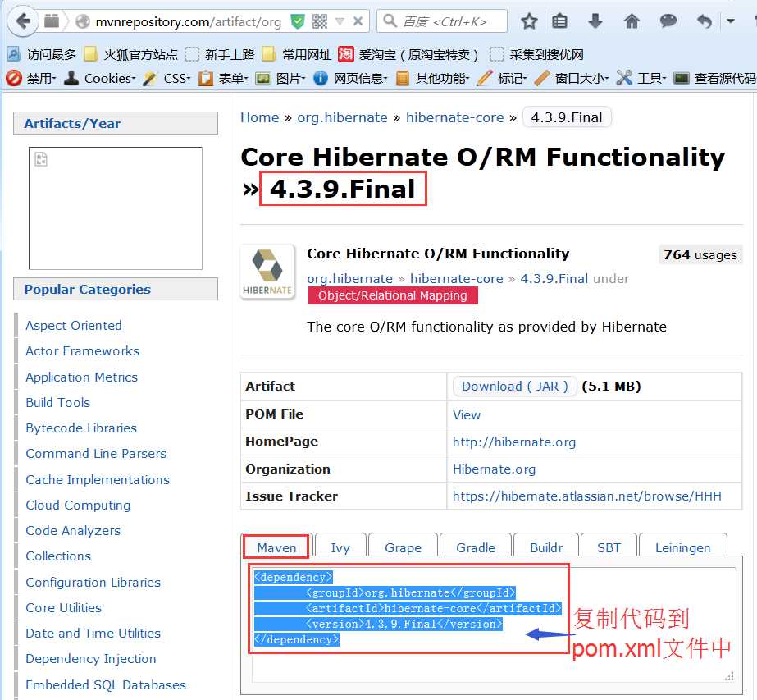Select the Maven tab
757x700 pixels.
pyautogui.click(x=276, y=547)
